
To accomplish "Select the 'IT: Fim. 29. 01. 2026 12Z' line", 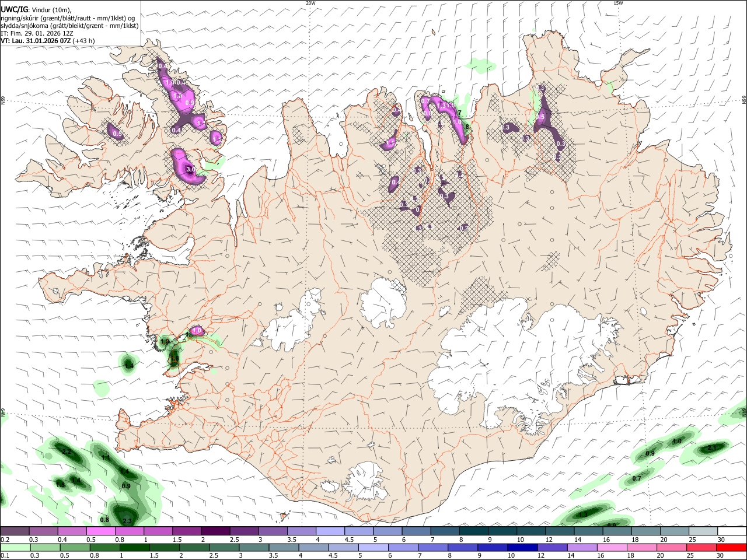I will click(x=37, y=33).
